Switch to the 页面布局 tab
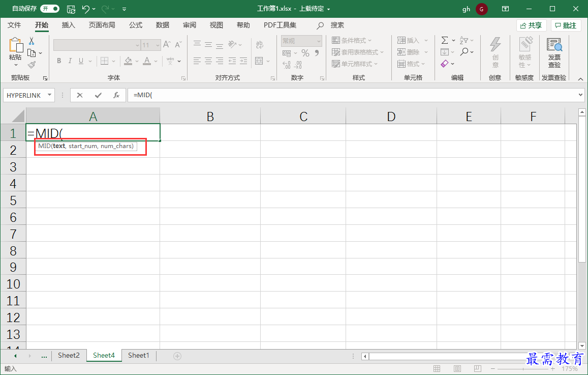 102,25
